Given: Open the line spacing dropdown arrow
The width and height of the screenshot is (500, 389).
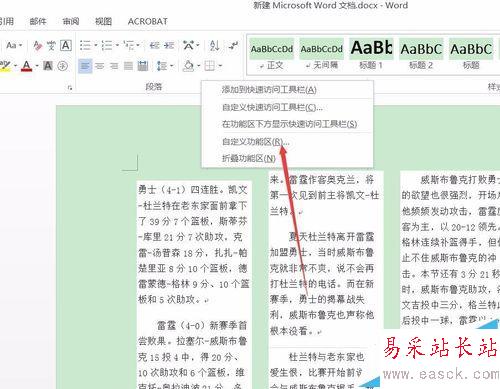Looking at the screenshot, I should pyautogui.click(x=172, y=66).
